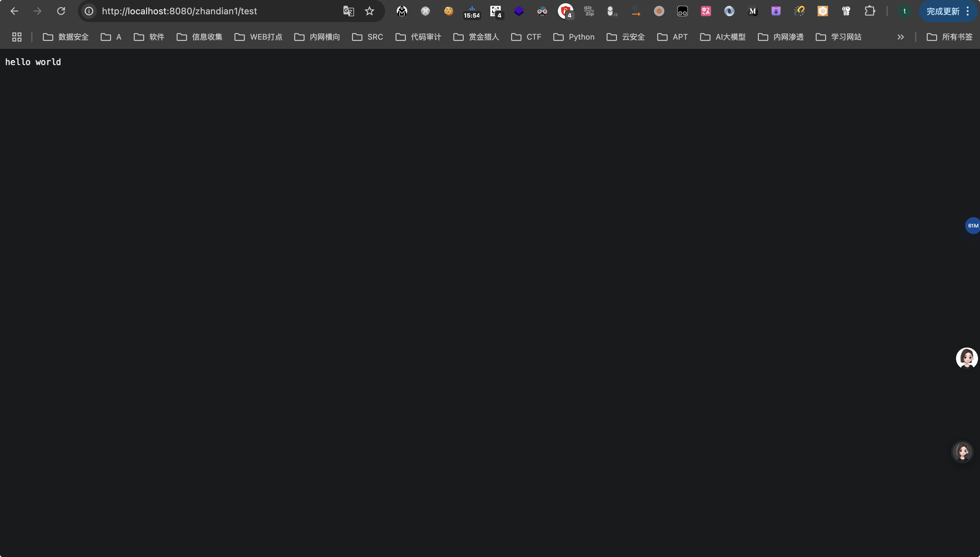Open the orange record dot extension

[x=659, y=11]
